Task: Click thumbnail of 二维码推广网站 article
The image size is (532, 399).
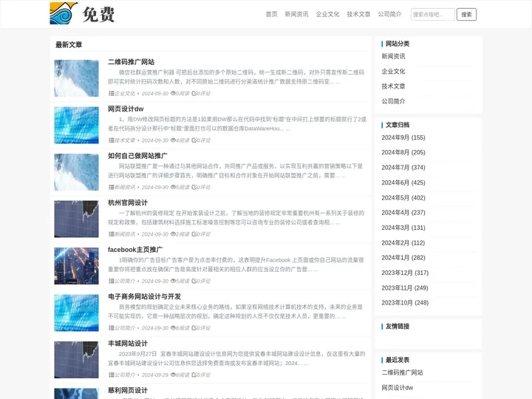Action: point(76,78)
